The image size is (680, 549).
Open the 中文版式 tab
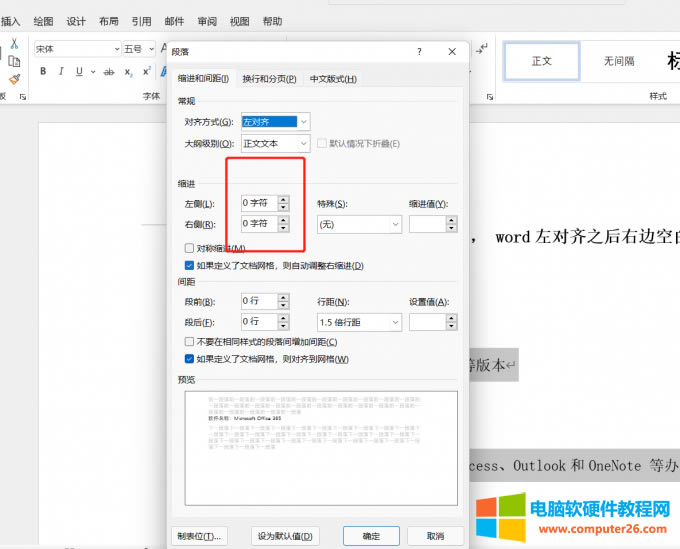point(332,79)
